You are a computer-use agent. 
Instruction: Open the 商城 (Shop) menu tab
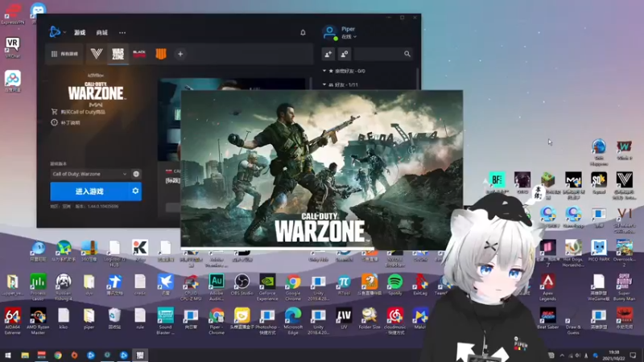[102, 32]
